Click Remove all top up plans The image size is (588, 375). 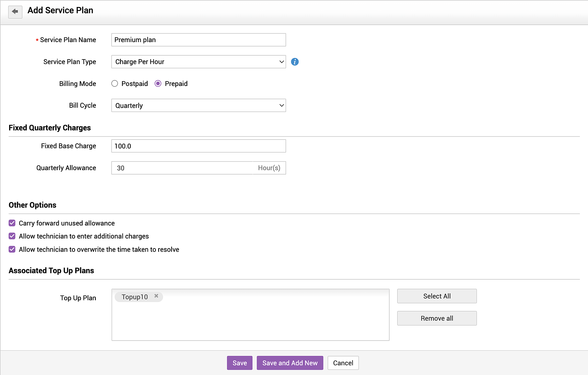[437, 318]
